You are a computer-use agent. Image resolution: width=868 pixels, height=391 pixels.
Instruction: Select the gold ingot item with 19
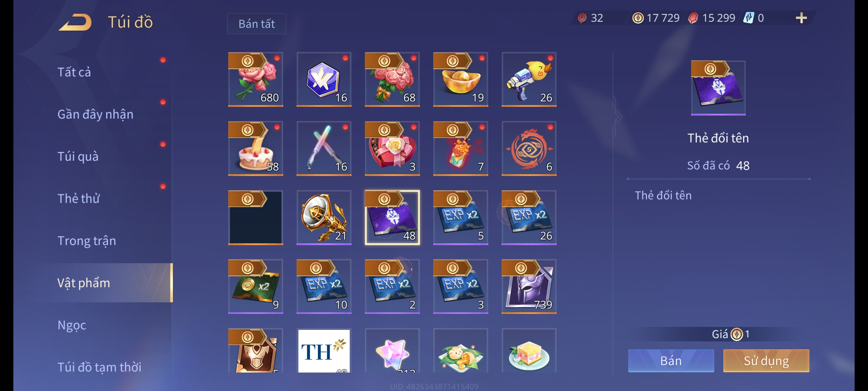coord(460,79)
